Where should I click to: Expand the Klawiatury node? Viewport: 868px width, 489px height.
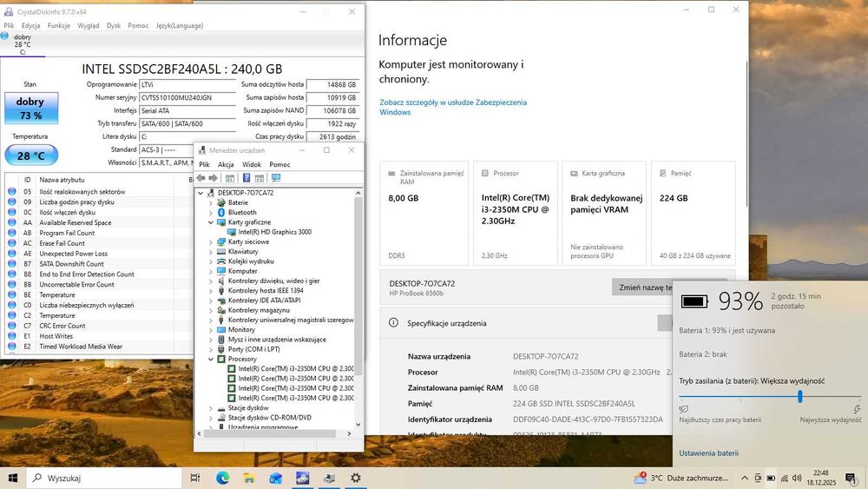(x=210, y=251)
